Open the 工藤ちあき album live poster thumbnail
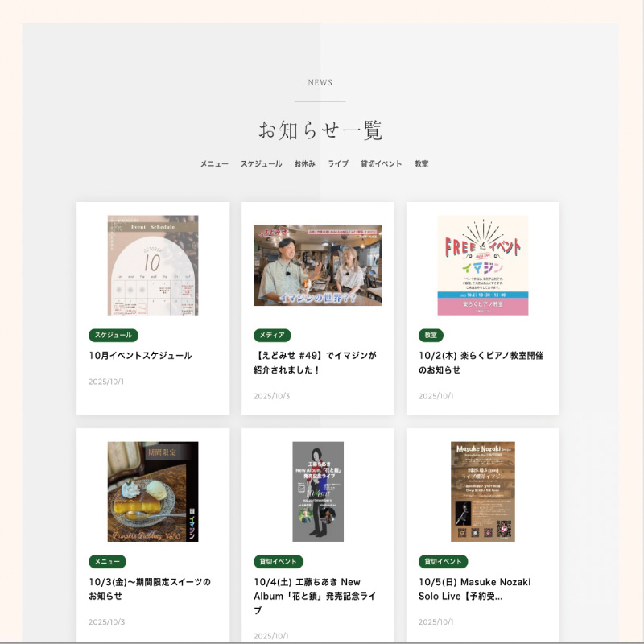The width and height of the screenshot is (644, 644). pyautogui.click(x=318, y=492)
